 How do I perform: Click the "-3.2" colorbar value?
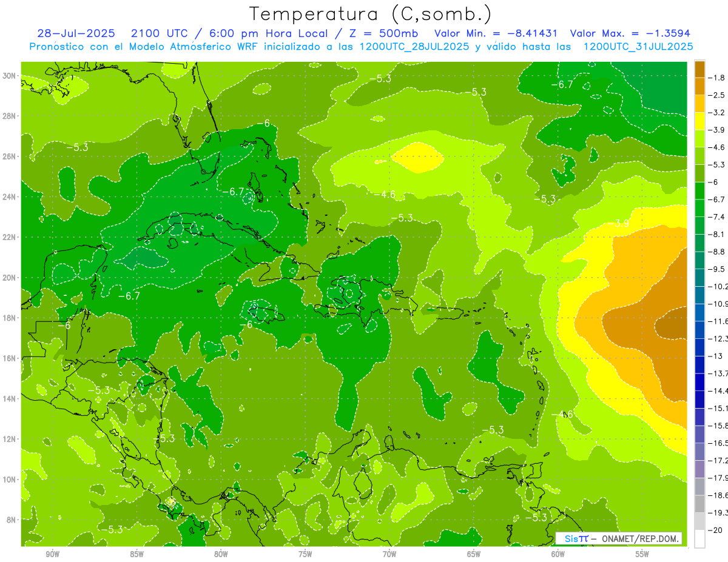(x=716, y=112)
